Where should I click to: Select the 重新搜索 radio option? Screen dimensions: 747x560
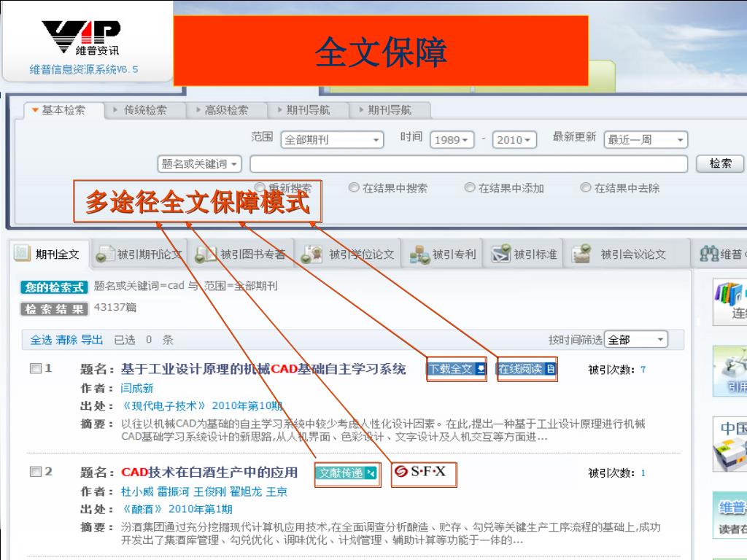pyautogui.click(x=260, y=187)
